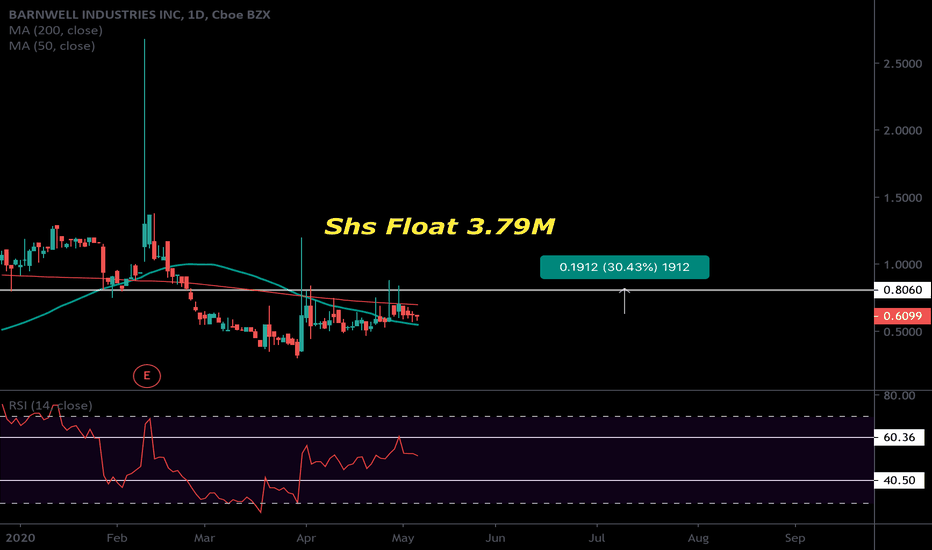
Task: Click the red 0.6099 current price label
Action: [x=903, y=316]
